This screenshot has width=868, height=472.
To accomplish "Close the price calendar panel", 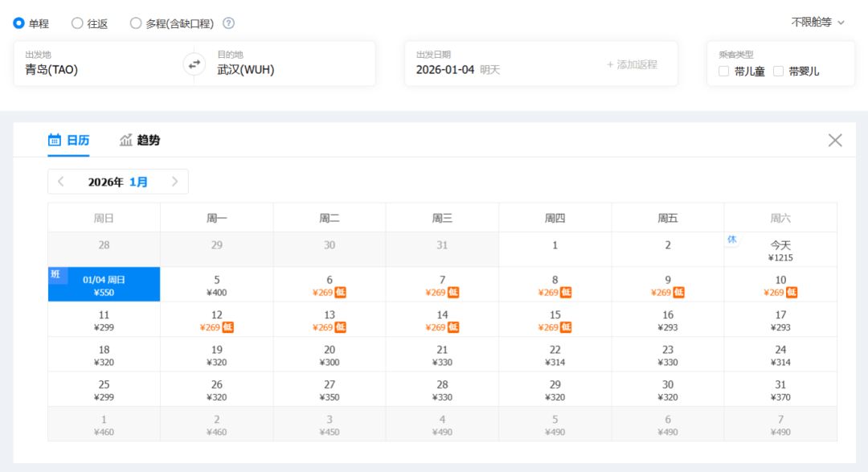I will coord(835,141).
